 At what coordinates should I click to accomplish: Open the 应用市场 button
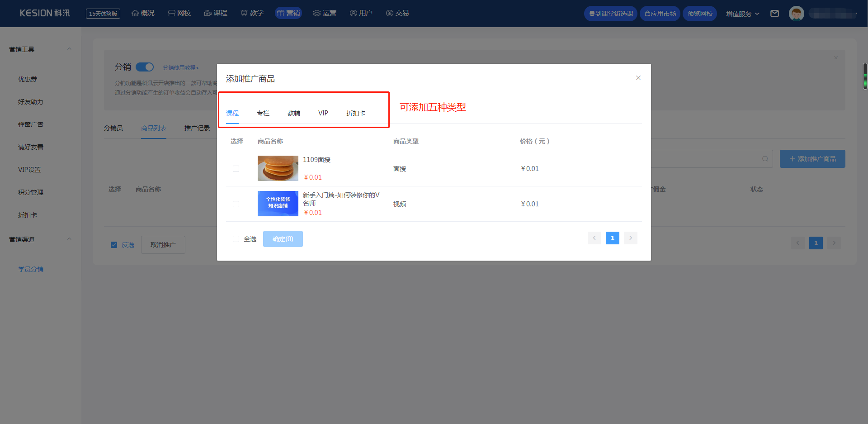660,14
